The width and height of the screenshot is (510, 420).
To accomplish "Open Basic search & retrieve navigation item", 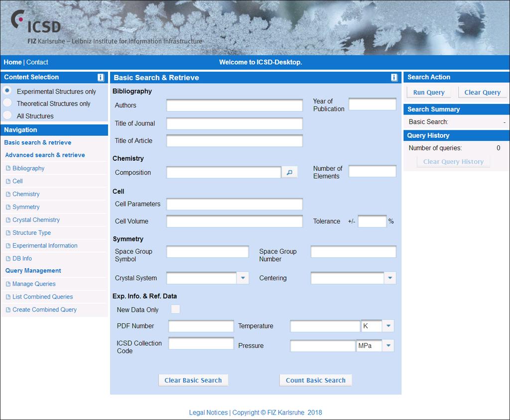I will [x=37, y=142].
